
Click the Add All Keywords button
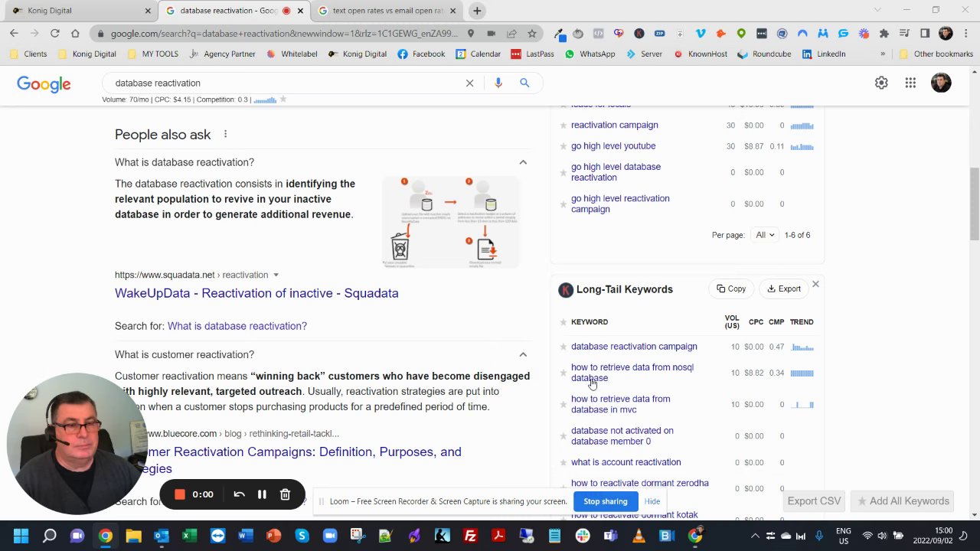(x=903, y=501)
